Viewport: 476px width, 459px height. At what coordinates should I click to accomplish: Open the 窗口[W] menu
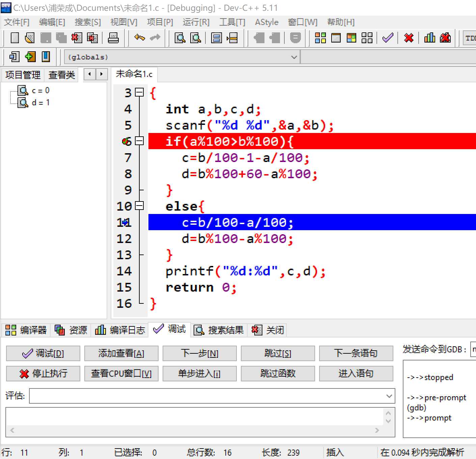click(303, 22)
